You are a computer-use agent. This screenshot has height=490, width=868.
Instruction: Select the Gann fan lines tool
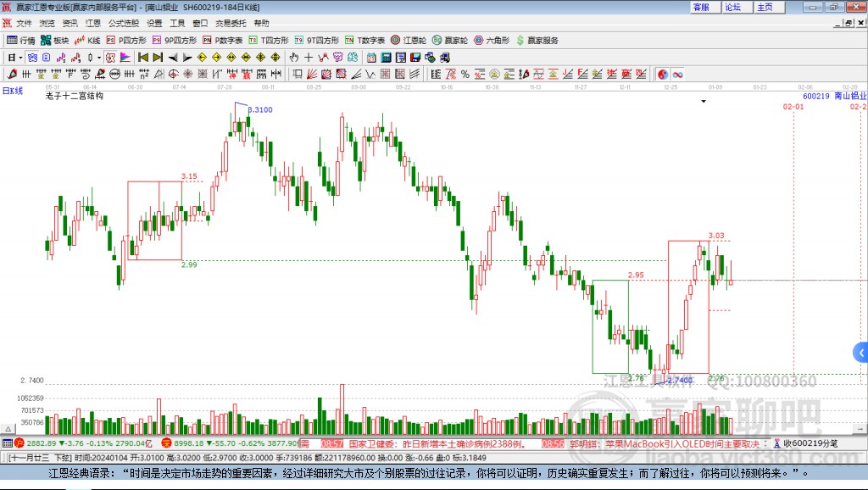311,75
